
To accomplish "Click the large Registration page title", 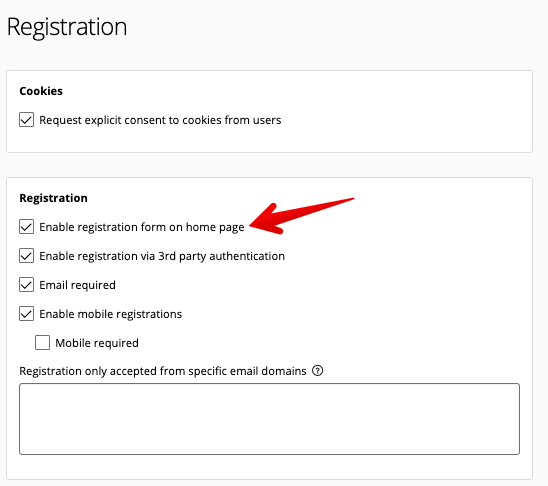I will pyautogui.click(x=67, y=27).
